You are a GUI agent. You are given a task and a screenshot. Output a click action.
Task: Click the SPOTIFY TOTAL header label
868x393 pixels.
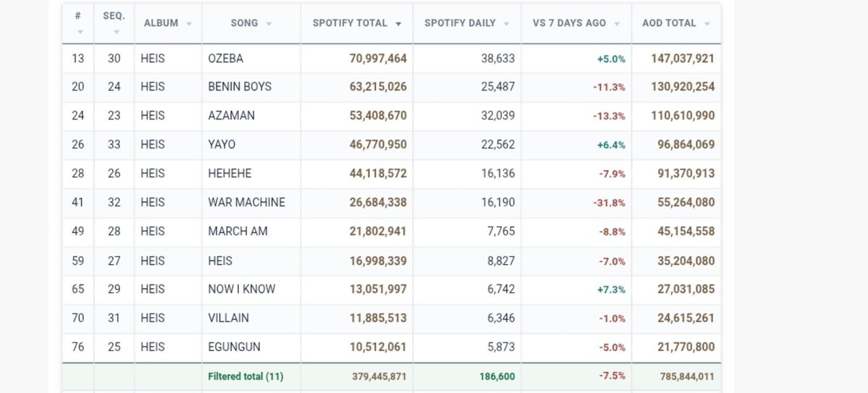(x=350, y=23)
